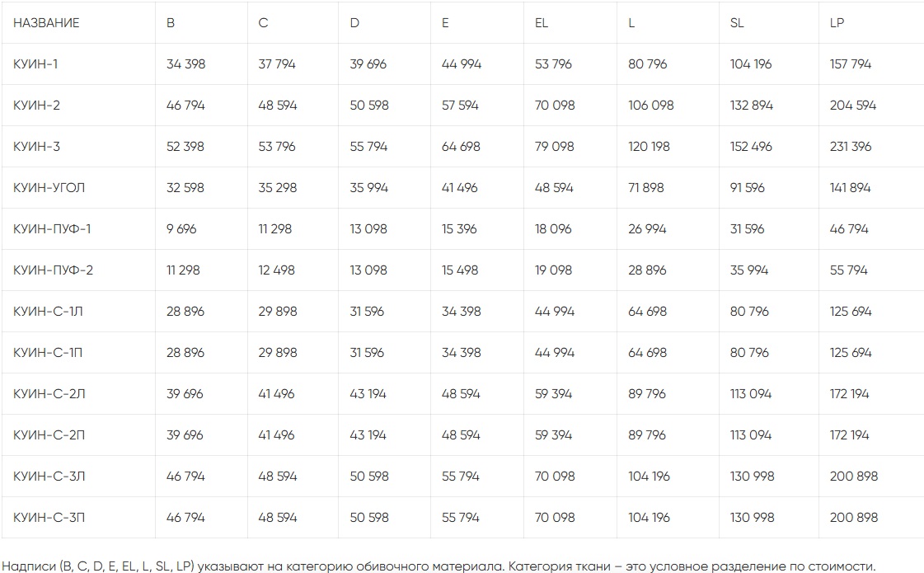Click the КУИН-ПУФ-1 row name
The height and width of the screenshot is (573, 924).
tap(52, 229)
